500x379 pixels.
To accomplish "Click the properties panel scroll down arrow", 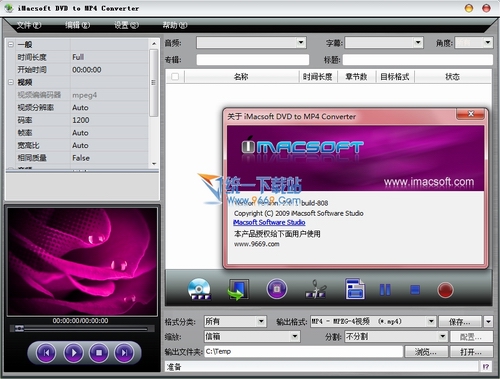I will pos(154,164).
